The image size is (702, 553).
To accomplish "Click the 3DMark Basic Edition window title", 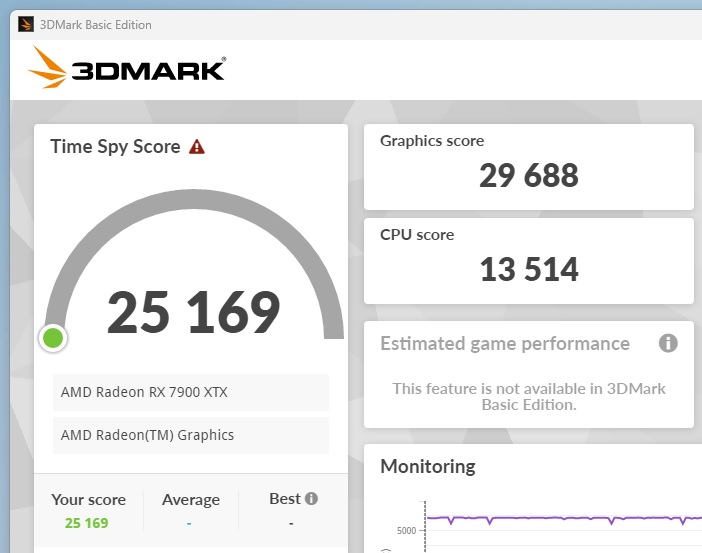I will click(95, 24).
